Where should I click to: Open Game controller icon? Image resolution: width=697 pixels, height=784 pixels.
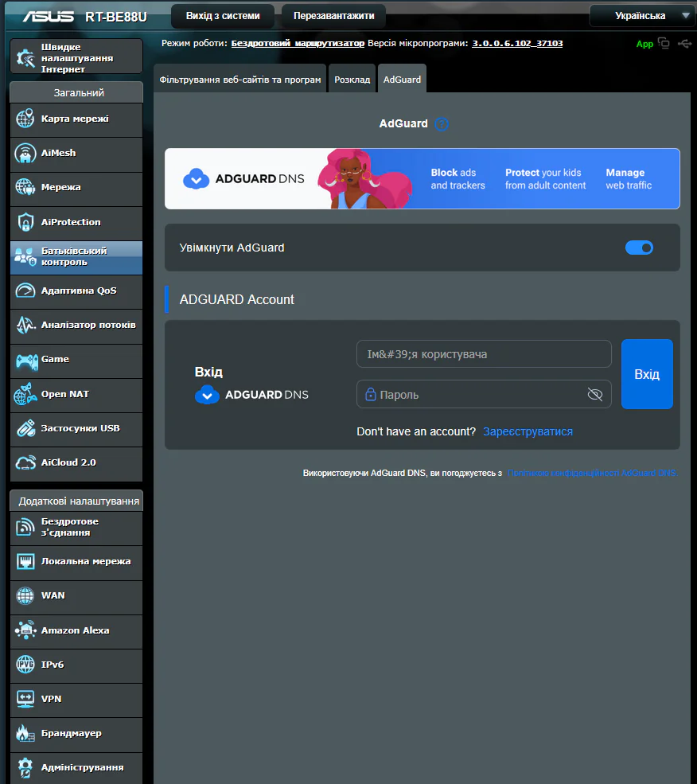click(26, 361)
